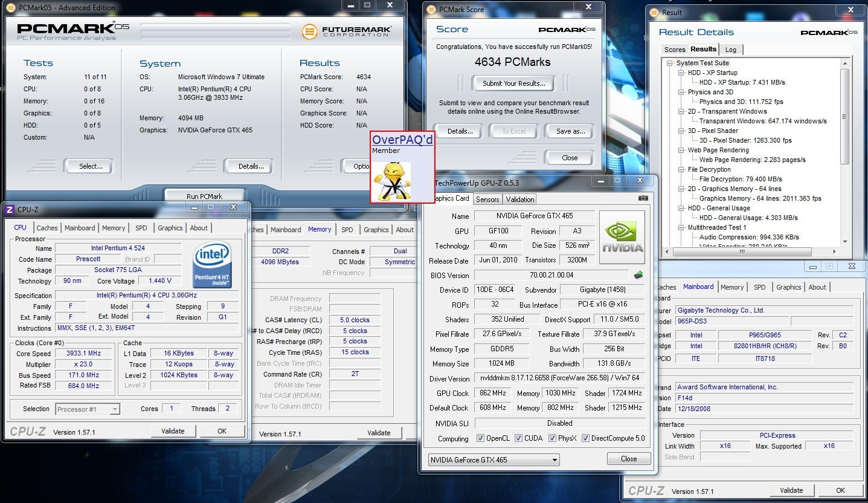Click Submit Your Results button
Image resolution: width=868 pixels, height=503 pixels.
[x=513, y=83]
